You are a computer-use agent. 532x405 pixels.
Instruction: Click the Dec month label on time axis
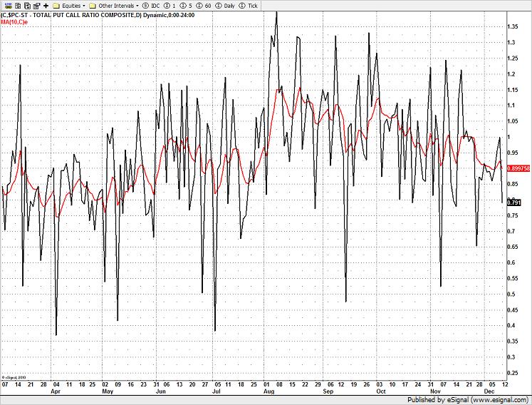(489, 391)
